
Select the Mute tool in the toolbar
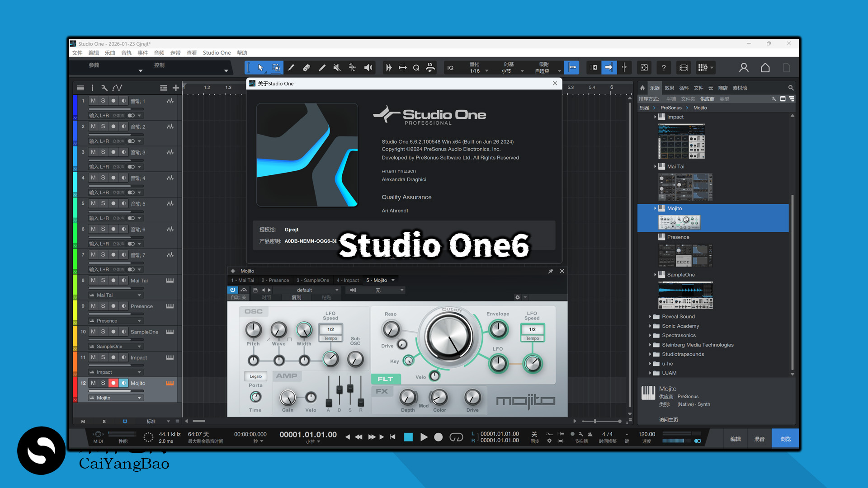[x=337, y=67]
